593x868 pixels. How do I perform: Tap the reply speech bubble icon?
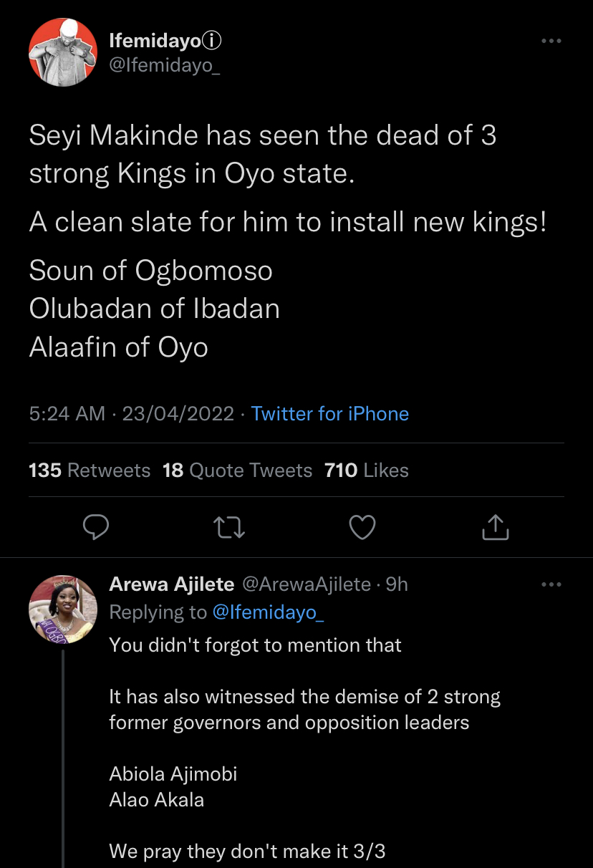coord(96,527)
